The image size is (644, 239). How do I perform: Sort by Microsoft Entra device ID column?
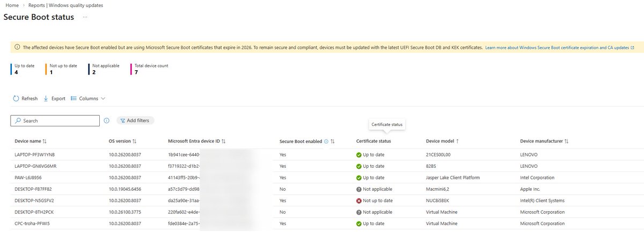[196, 141]
